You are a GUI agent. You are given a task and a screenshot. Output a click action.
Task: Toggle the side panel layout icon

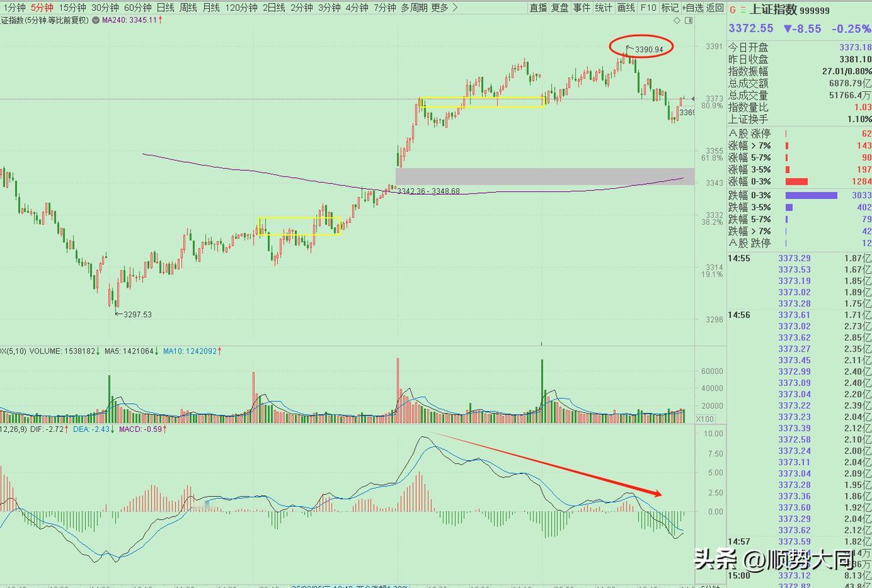click(689, 20)
